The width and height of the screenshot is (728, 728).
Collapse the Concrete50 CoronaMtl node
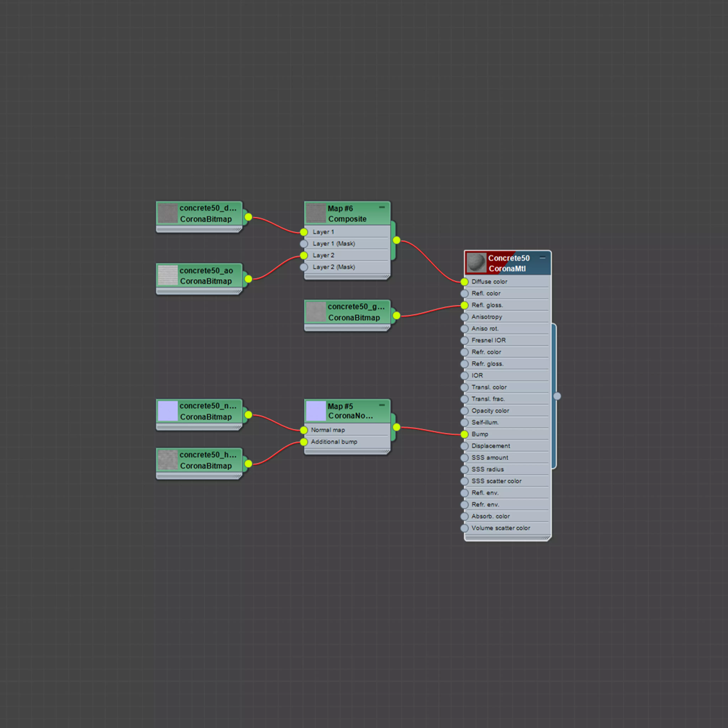coord(542,258)
